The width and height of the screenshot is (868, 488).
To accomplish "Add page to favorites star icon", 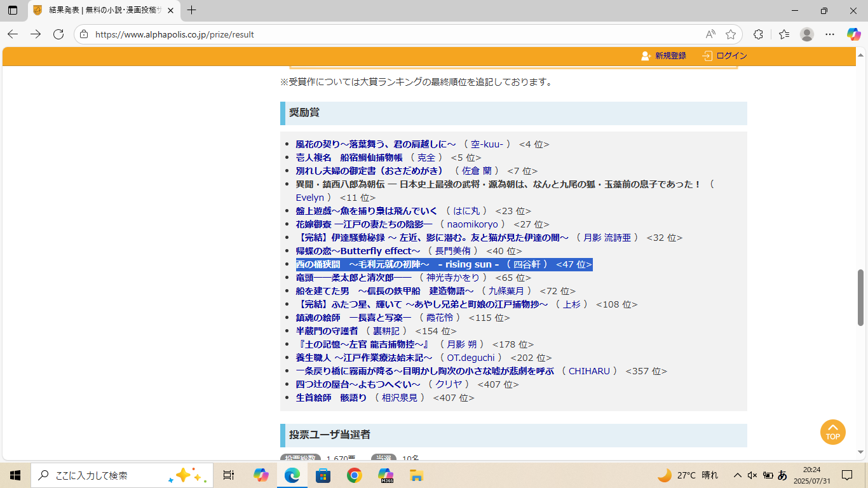I will pyautogui.click(x=731, y=34).
